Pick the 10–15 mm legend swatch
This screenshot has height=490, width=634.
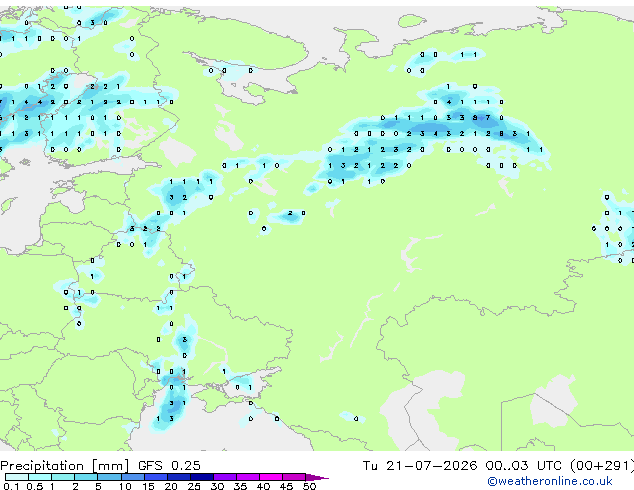[133, 477]
